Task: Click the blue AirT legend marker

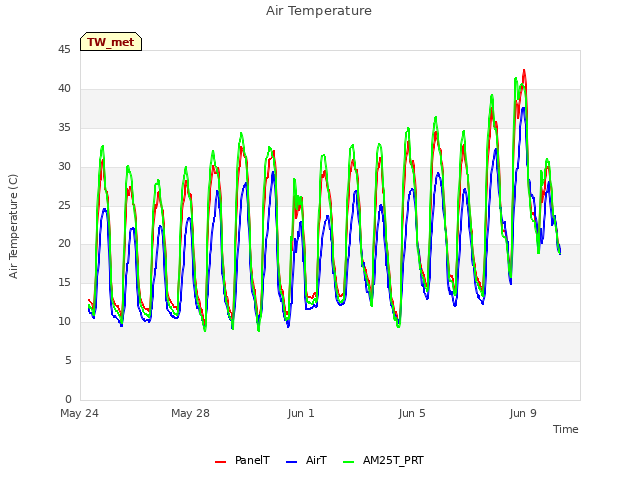Action: [x=291, y=462]
